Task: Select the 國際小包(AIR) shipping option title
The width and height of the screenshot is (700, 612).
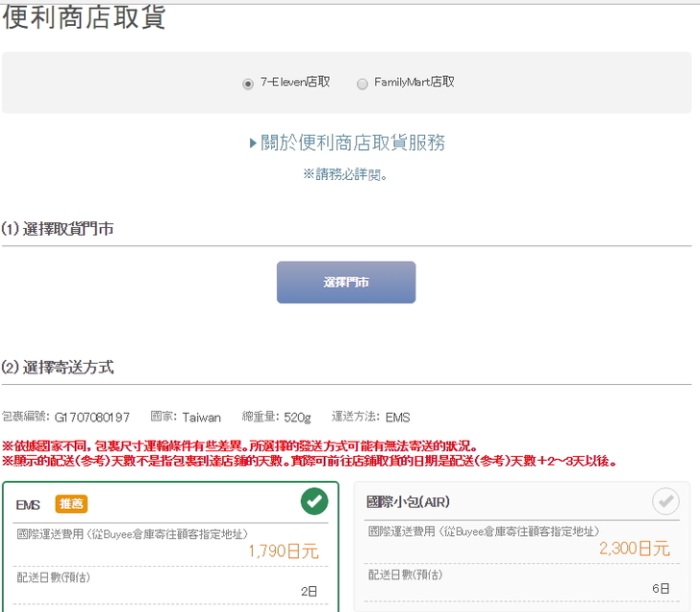Action: 408,501
